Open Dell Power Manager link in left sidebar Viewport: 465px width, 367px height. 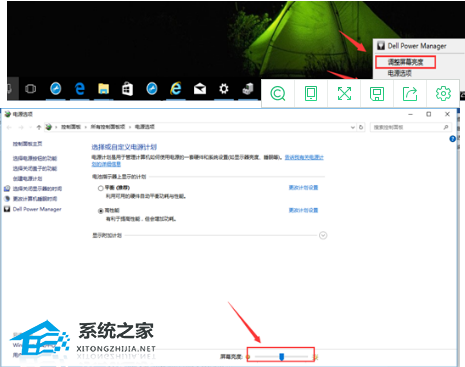(x=37, y=209)
